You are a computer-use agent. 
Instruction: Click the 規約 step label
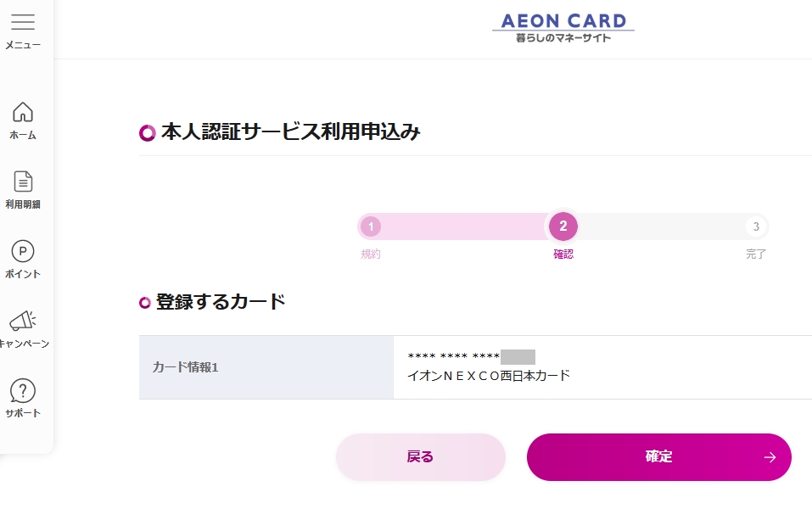point(371,254)
